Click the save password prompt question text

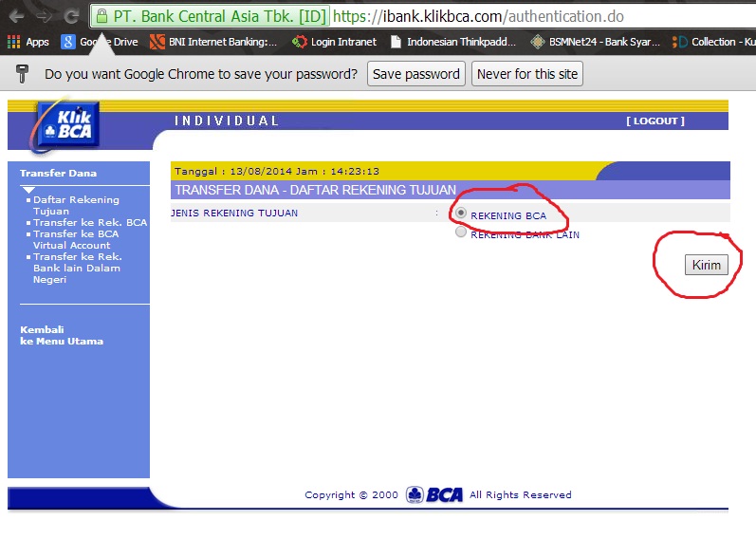[201, 74]
